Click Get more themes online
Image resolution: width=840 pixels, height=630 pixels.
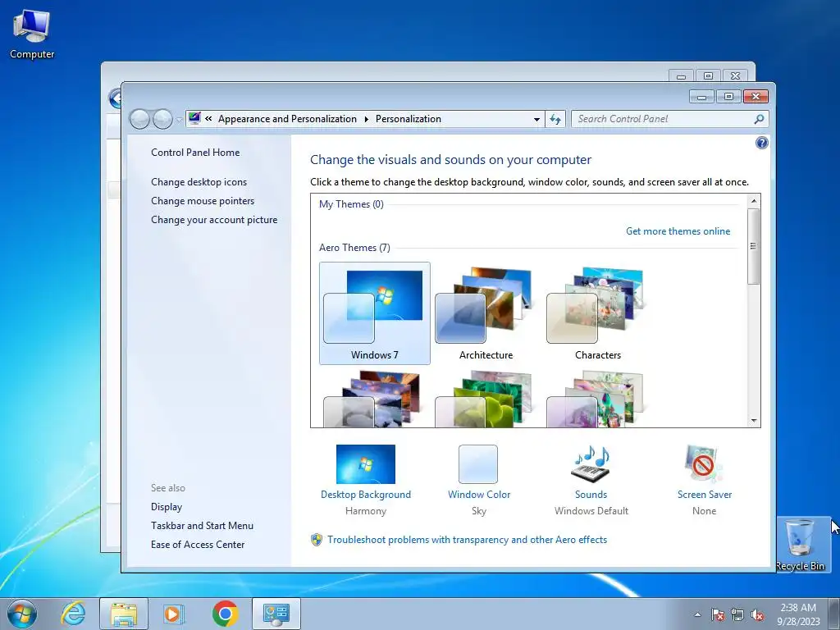click(x=678, y=231)
